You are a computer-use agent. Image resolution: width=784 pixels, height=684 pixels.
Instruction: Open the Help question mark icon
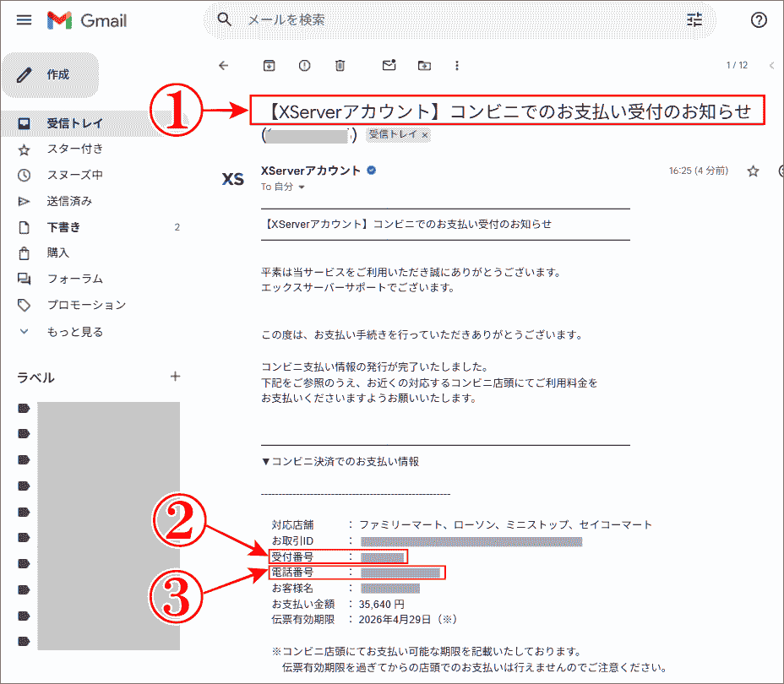coord(759,20)
